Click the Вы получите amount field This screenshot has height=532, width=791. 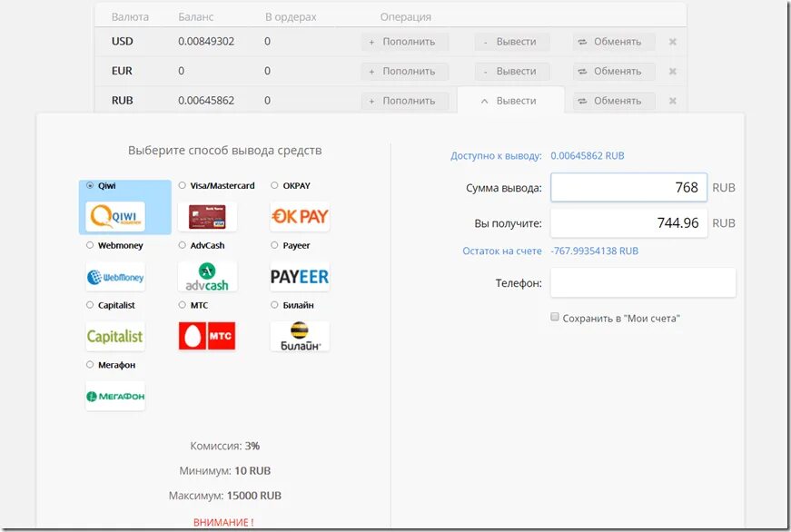click(628, 223)
